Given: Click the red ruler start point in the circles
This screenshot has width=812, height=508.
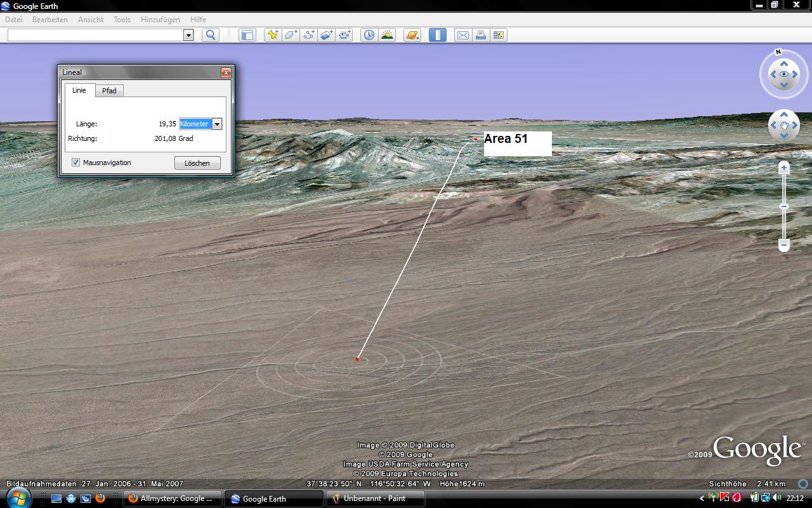Looking at the screenshot, I should click(357, 359).
